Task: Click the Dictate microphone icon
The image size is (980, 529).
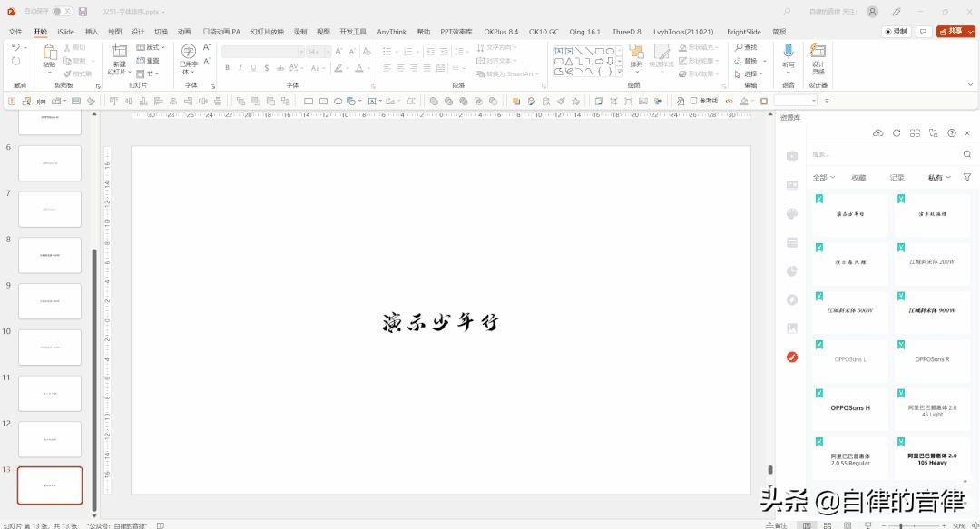Action: (789, 51)
